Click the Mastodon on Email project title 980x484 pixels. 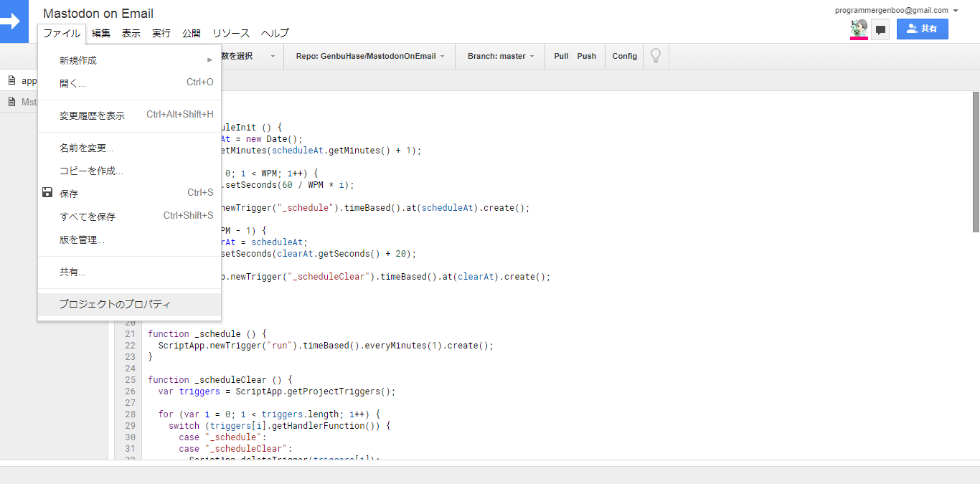click(98, 14)
